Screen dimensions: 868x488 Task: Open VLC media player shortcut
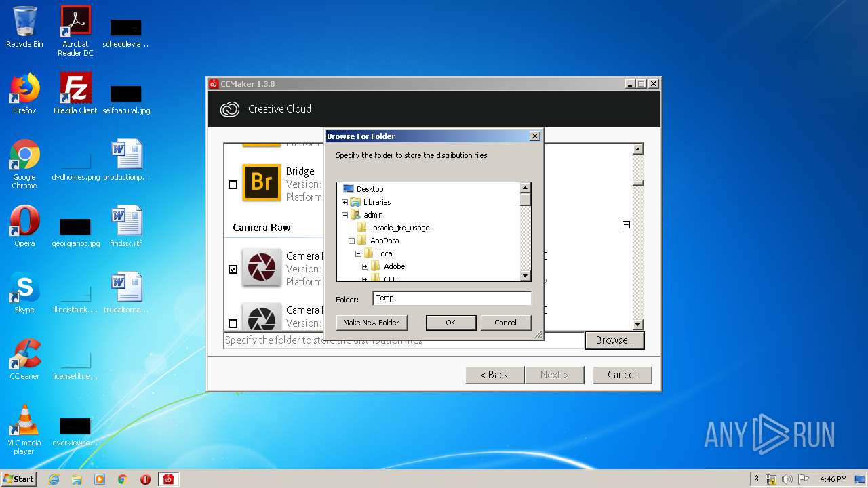click(24, 430)
